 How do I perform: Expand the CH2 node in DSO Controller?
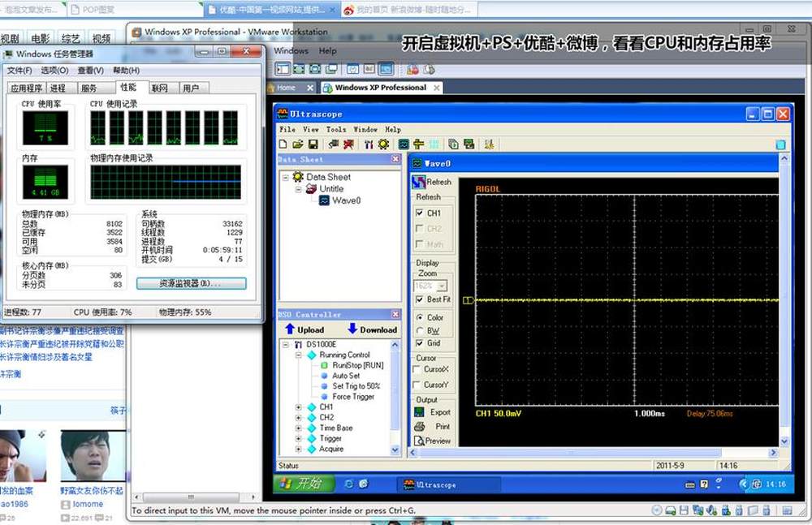[298, 417]
